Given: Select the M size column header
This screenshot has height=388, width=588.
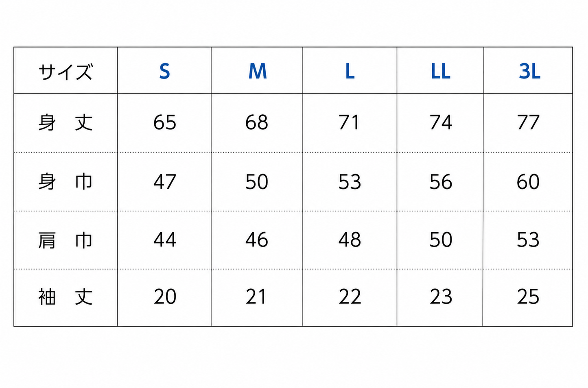Looking at the screenshot, I should pos(258,72).
